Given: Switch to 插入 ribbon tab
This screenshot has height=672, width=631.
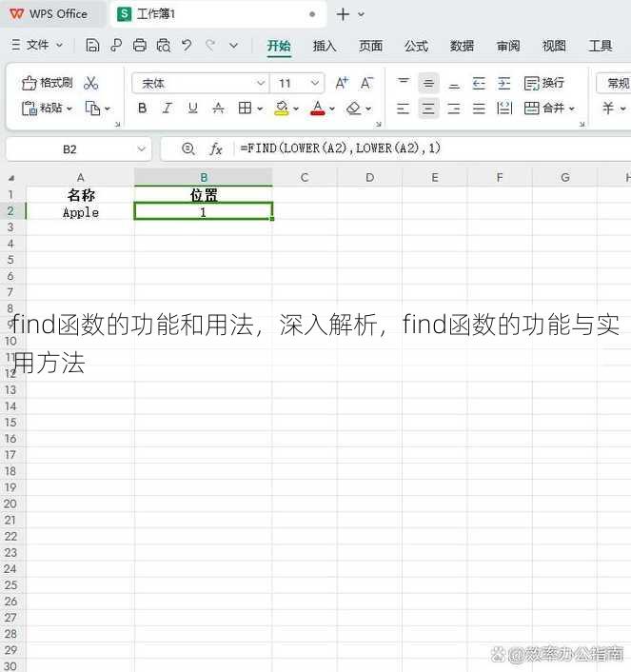Looking at the screenshot, I should coord(325,46).
